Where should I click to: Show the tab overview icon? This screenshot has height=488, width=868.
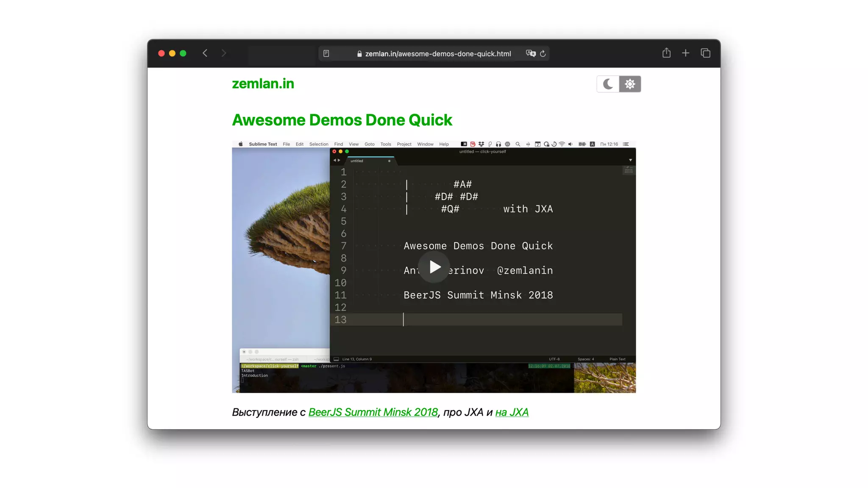pos(705,53)
